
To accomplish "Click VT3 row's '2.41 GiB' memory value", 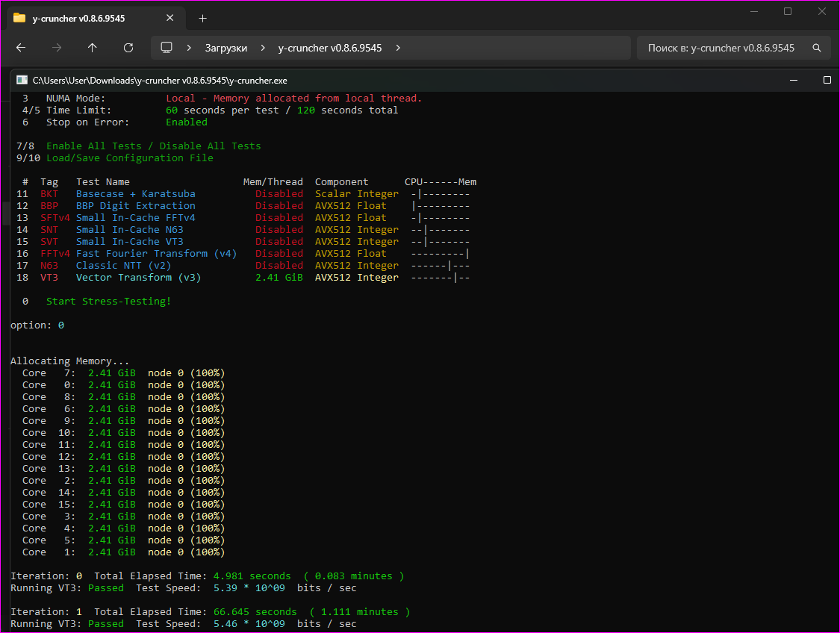I will tap(279, 278).
